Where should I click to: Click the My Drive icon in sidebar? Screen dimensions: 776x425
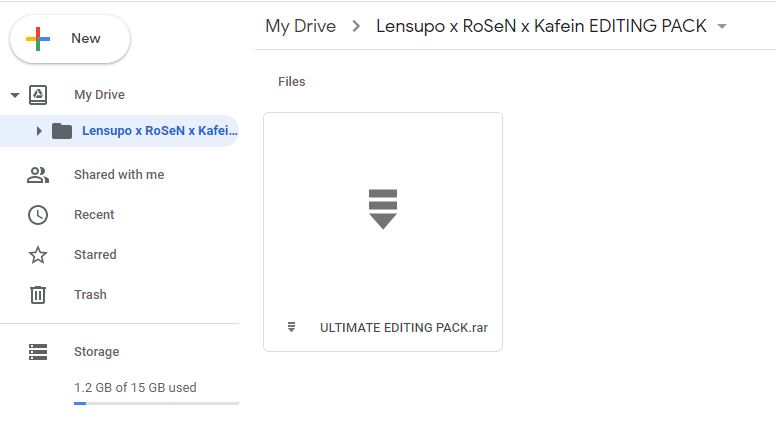click(38, 95)
